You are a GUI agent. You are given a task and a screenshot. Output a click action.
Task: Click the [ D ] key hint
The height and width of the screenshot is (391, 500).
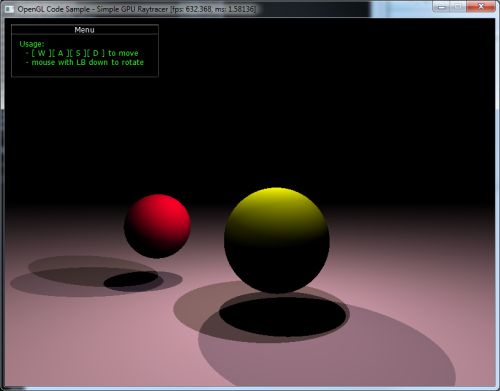coord(96,53)
